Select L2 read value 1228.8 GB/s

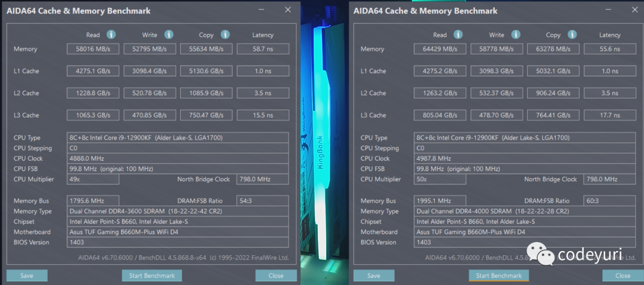point(93,93)
